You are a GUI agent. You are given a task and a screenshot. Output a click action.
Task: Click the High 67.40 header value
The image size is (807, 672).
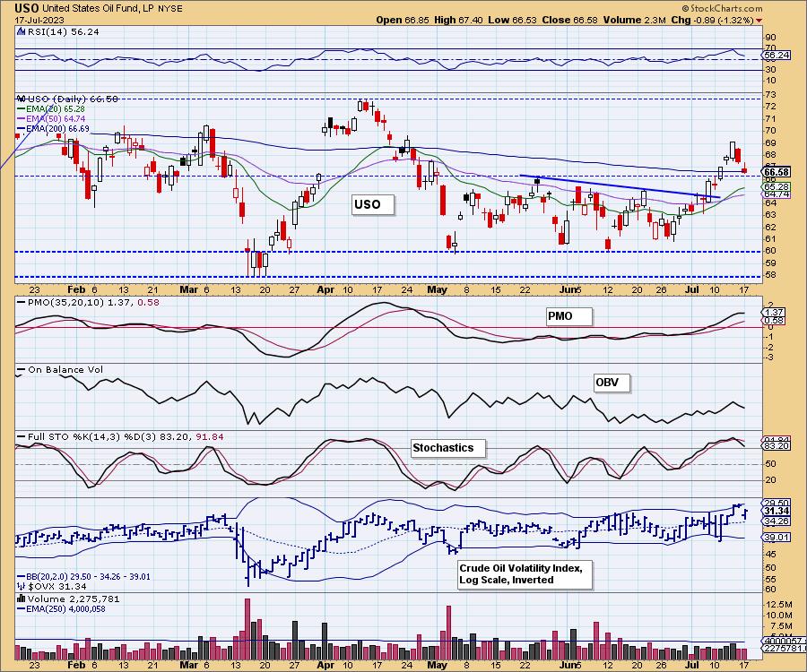coord(458,20)
